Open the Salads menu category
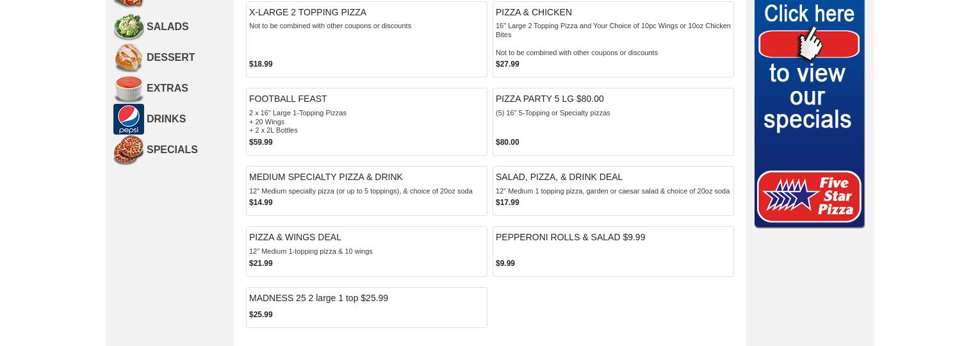The height and width of the screenshot is (346, 980). [167, 27]
